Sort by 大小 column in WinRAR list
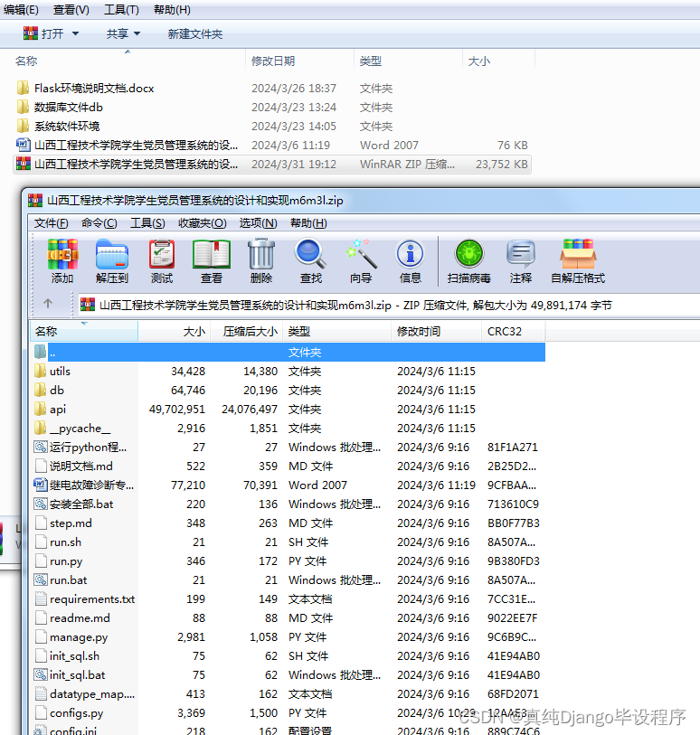The image size is (700, 735). (175, 332)
